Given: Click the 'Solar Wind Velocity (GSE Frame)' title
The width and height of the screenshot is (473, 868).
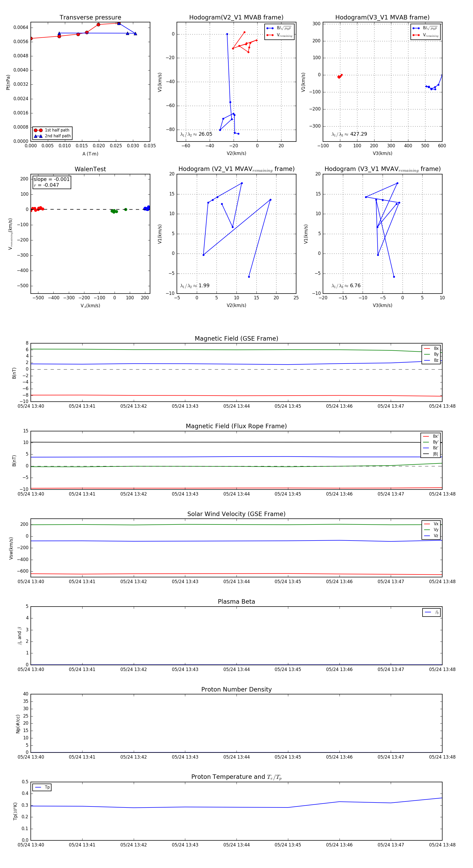Looking at the screenshot, I should (x=236, y=514).
